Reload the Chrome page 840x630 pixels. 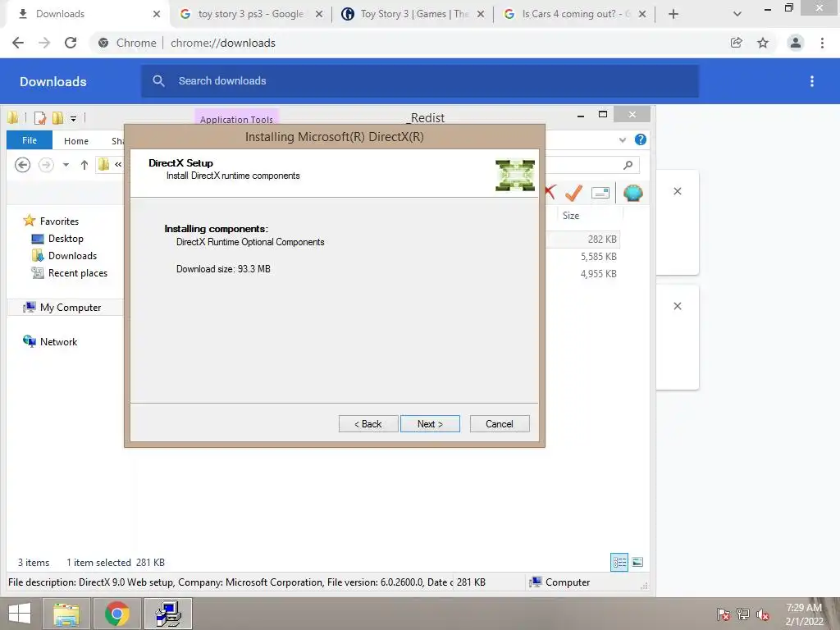(x=71, y=43)
